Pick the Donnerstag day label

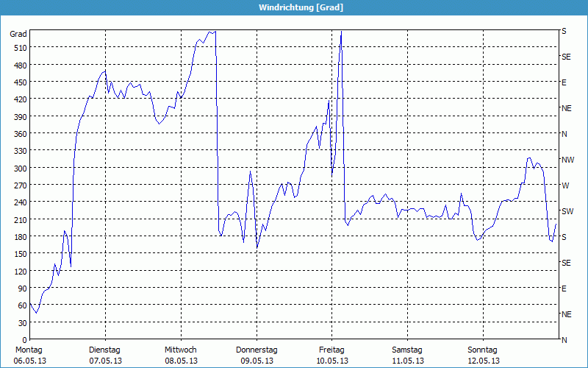coord(257,350)
